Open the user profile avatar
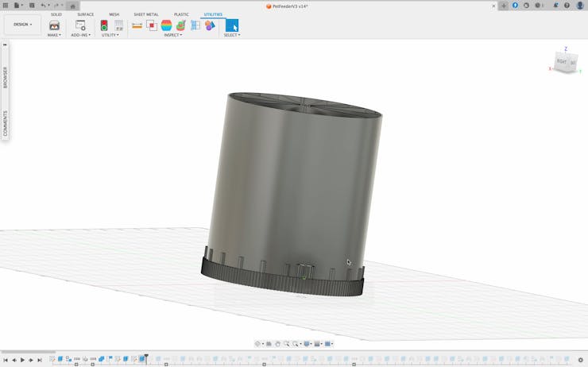The image size is (588, 367). tap(580, 6)
